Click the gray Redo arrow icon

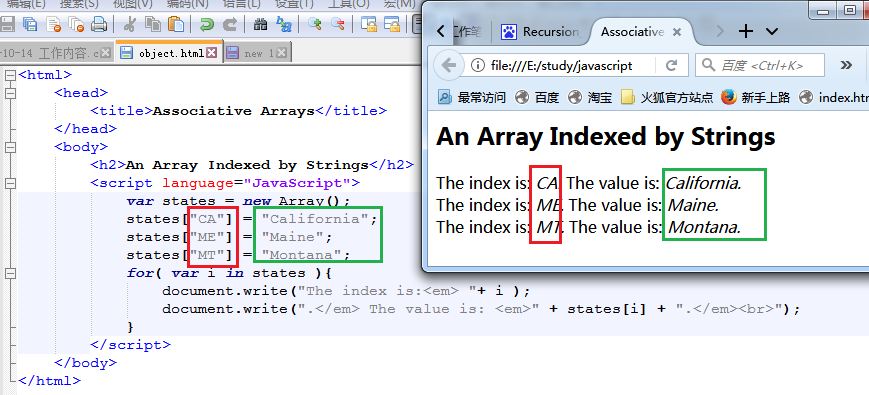[x=229, y=24]
